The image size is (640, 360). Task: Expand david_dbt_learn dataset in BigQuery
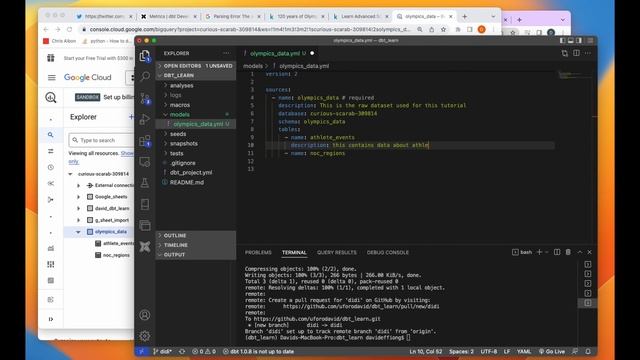pyautogui.click(x=78, y=208)
